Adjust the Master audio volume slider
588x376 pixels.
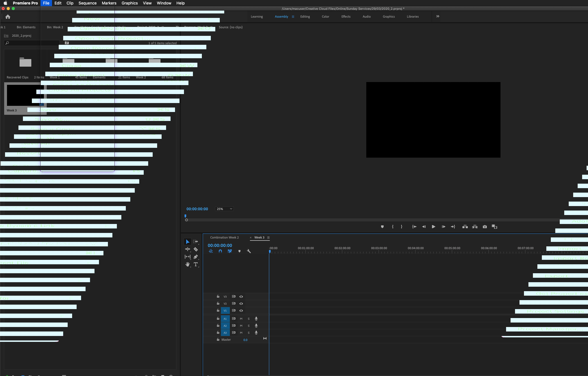[x=245, y=340]
